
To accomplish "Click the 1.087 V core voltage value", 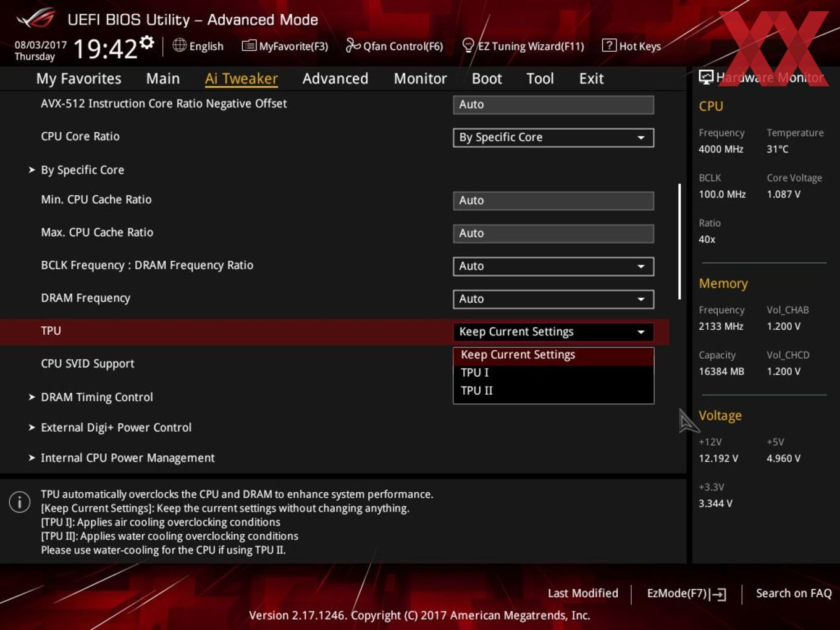I will click(x=783, y=194).
